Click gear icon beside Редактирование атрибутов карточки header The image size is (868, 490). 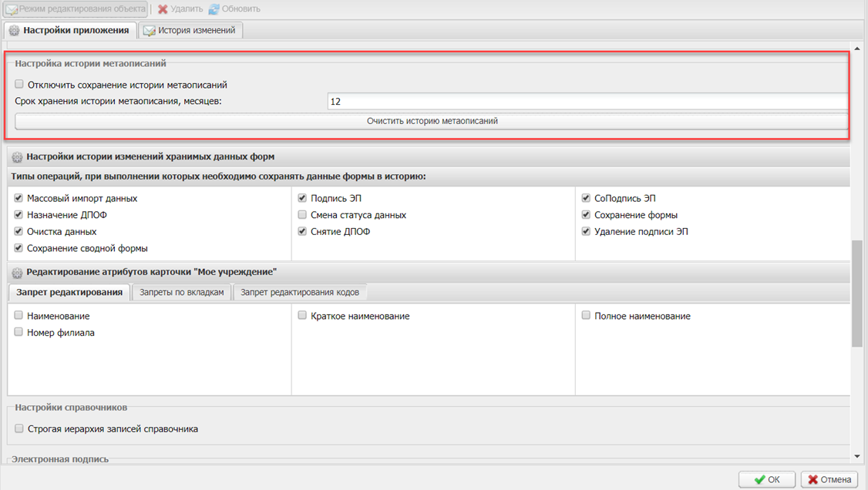pos(17,273)
